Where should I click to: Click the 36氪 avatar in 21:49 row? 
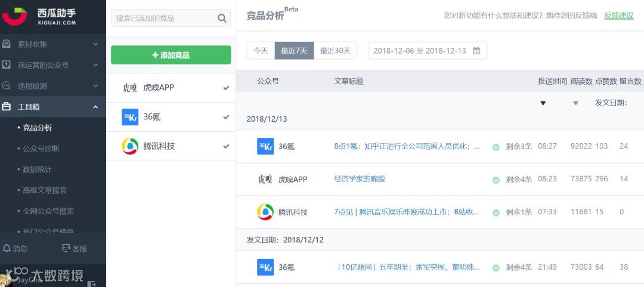[x=265, y=268]
